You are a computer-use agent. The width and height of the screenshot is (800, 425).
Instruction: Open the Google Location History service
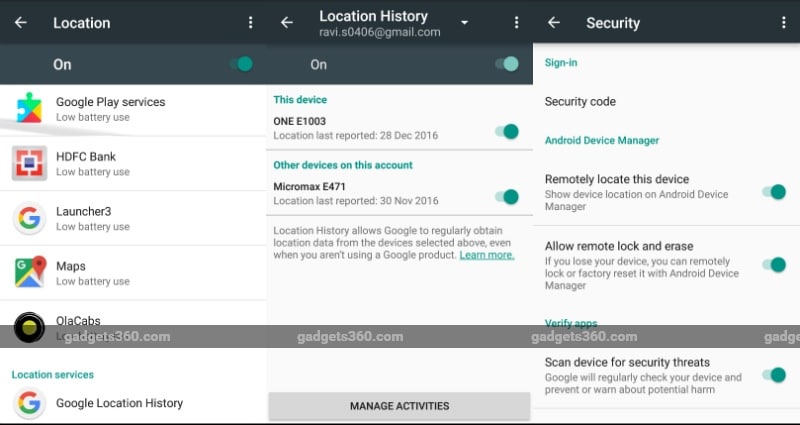119,403
